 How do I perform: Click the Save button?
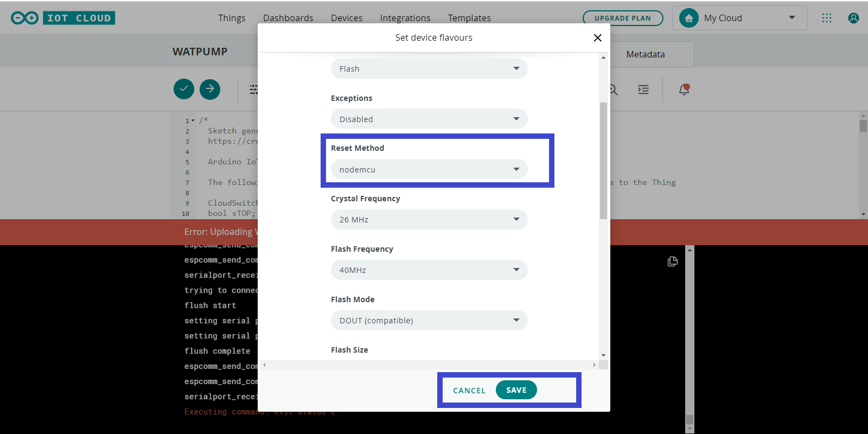point(516,390)
